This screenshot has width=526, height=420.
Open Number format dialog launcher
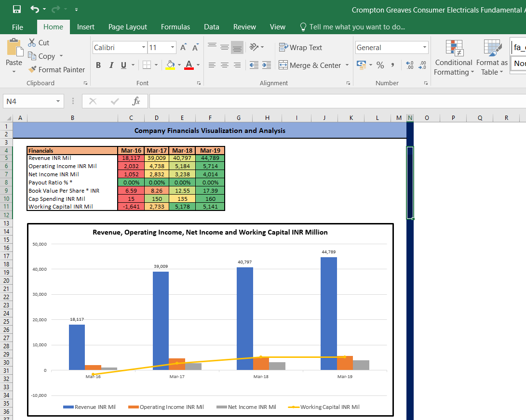pos(426,83)
